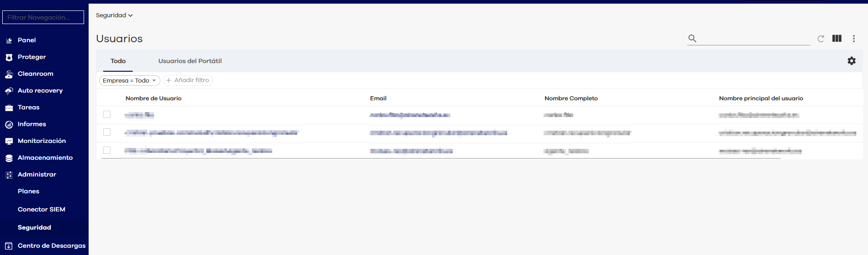Select the first user row checkbox
The width and height of the screenshot is (868, 255).
coord(107,114)
